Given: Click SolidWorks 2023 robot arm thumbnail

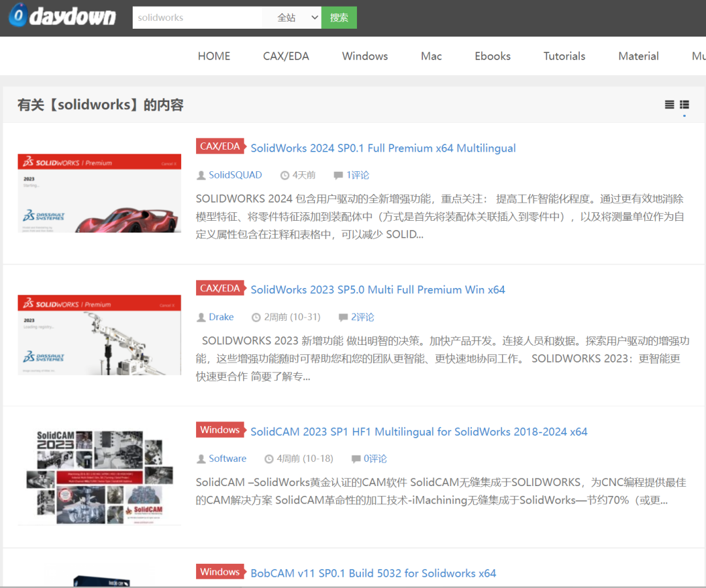Looking at the screenshot, I should (x=99, y=335).
